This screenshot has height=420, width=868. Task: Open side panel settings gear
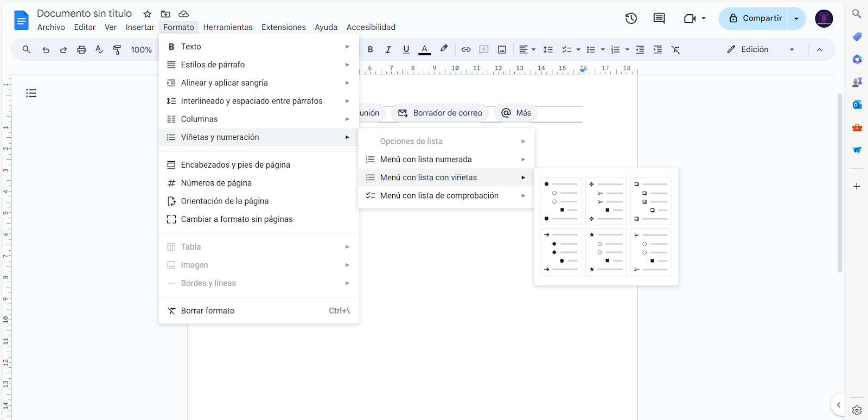[x=857, y=410]
